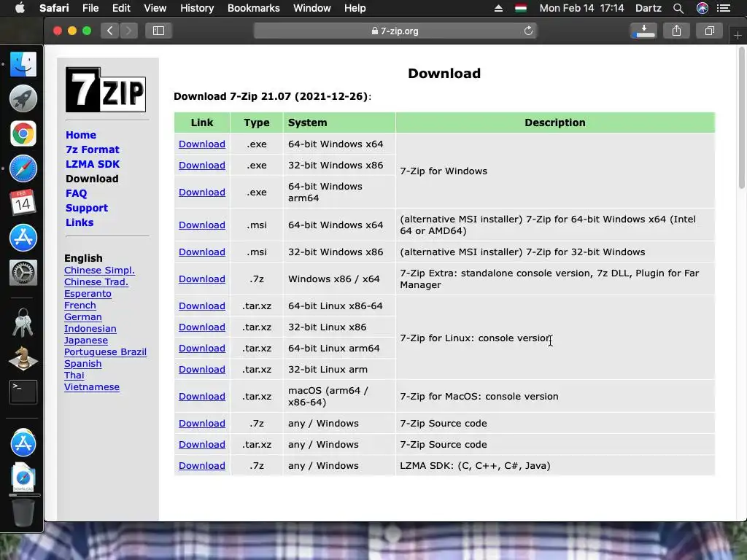Switch language to Spanish
Viewport: 747px width, 560px height.
(83, 364)
